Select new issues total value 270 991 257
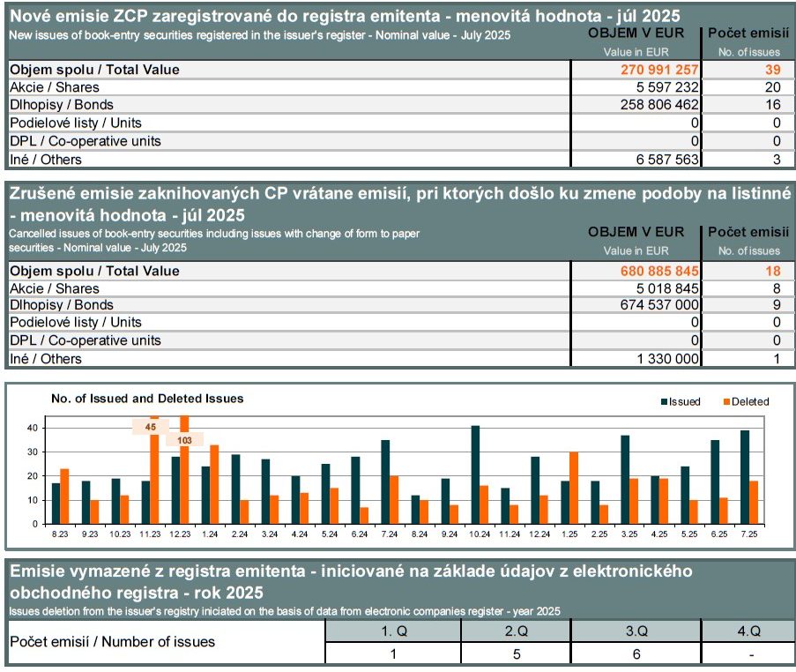This screenshot has width=796, height=672. coord(659,70)
